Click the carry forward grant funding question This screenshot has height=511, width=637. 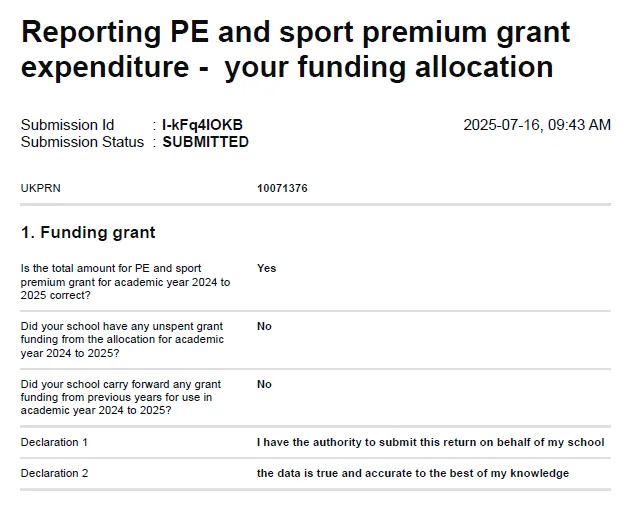click(x=121, y=397)
